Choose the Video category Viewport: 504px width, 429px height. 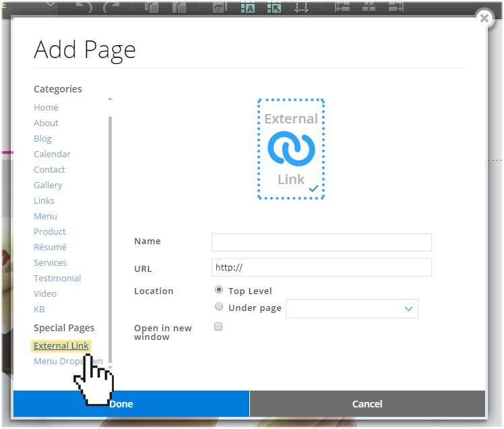(45, 293)
